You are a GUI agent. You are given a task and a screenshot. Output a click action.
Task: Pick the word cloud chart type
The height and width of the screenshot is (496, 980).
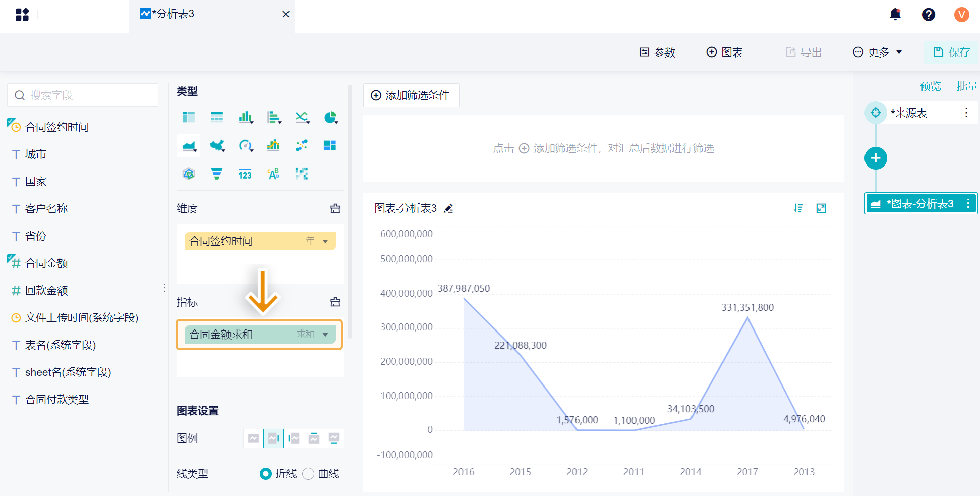point(273,174)
